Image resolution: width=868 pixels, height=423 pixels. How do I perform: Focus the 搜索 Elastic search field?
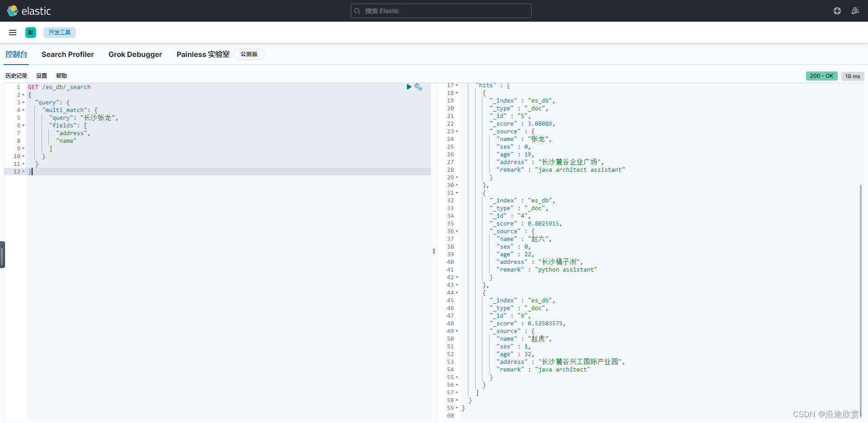point(441,11)
